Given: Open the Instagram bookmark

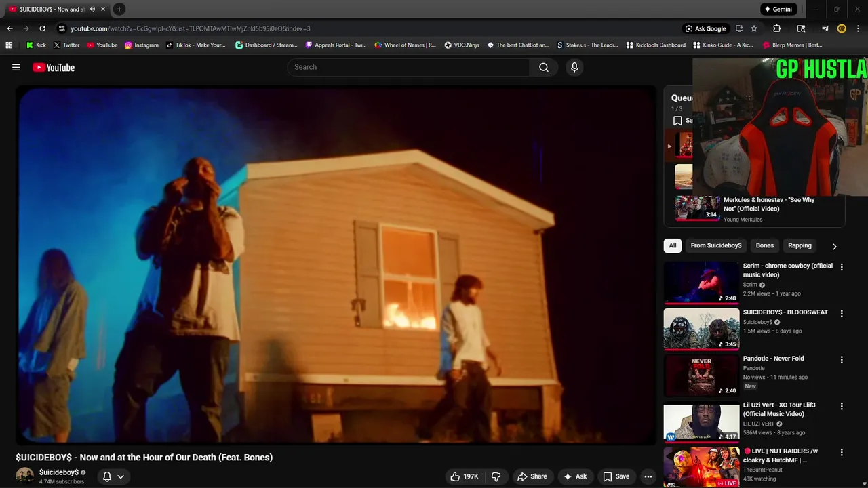Looking at the screenshot, I should click(x=141, y=45).
